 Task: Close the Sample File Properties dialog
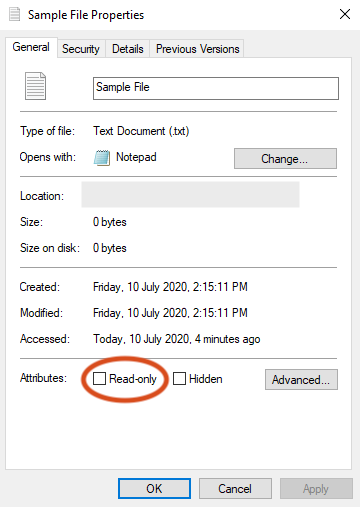tap(345, 14)
